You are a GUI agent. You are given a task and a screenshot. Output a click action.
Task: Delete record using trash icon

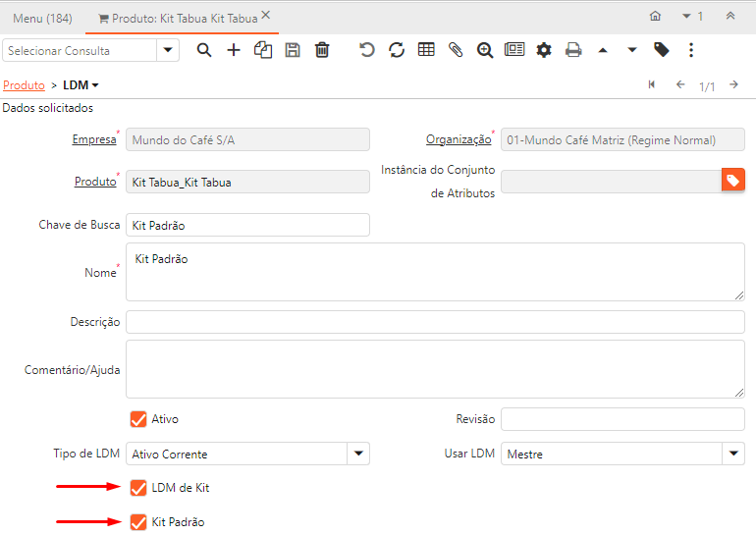click(x=322, y=50)
